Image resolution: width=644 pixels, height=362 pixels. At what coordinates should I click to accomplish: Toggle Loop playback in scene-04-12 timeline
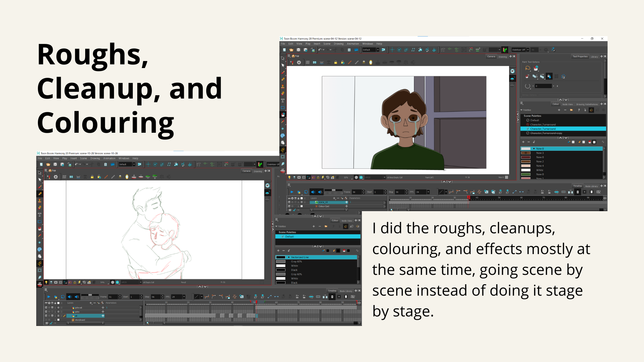[x=306, y=192]
